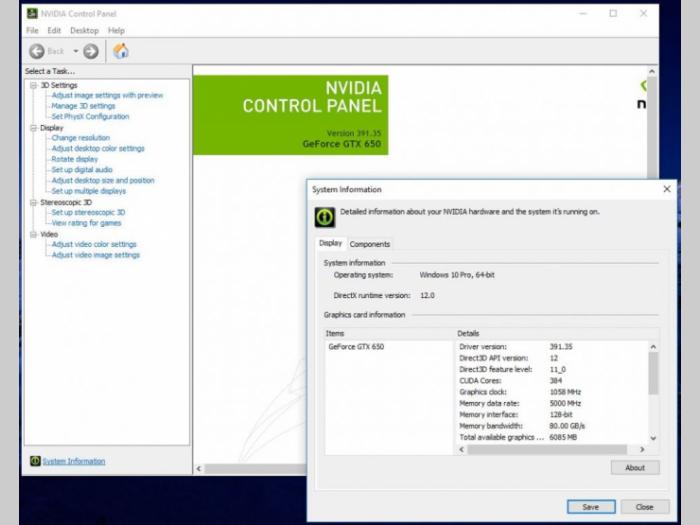The image size is (700, 525).
Task: Open View rating for games
Action: (x=86, y=223)
